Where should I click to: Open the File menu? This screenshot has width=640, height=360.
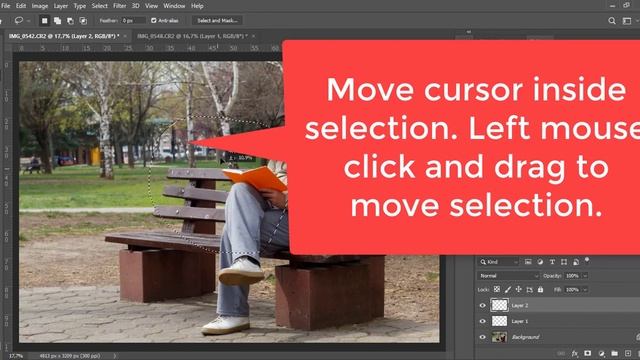6,6
